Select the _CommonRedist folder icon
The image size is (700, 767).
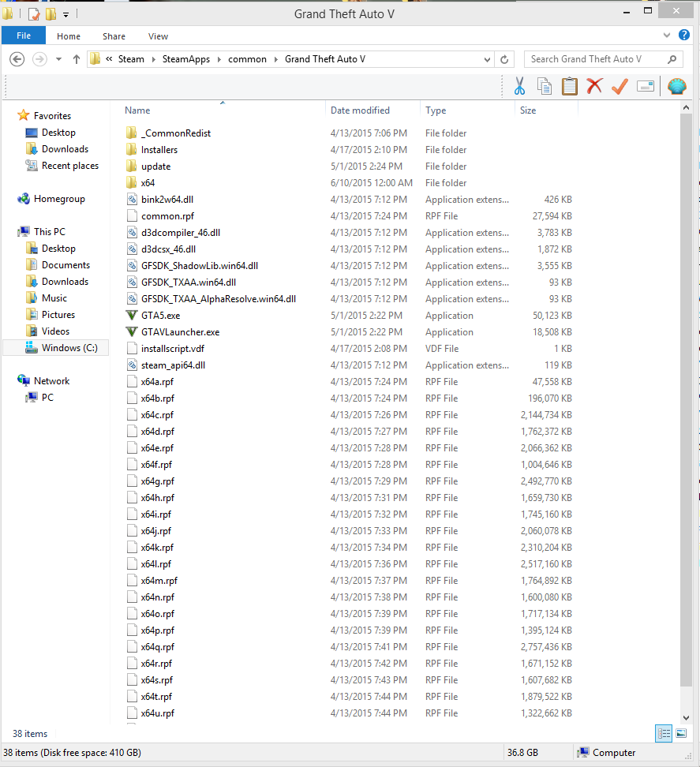point(132,133)
